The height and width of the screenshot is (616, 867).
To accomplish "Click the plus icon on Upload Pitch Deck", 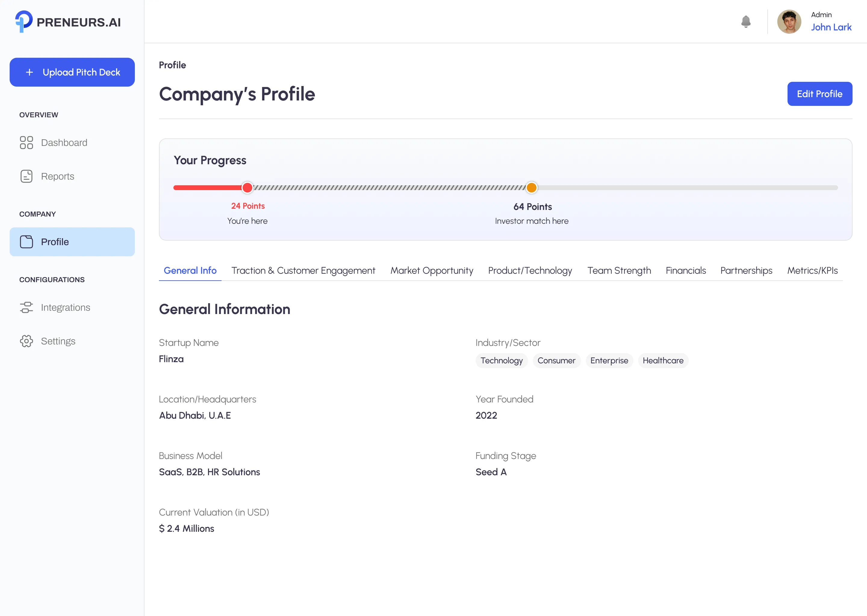I will tap(29, 72).
